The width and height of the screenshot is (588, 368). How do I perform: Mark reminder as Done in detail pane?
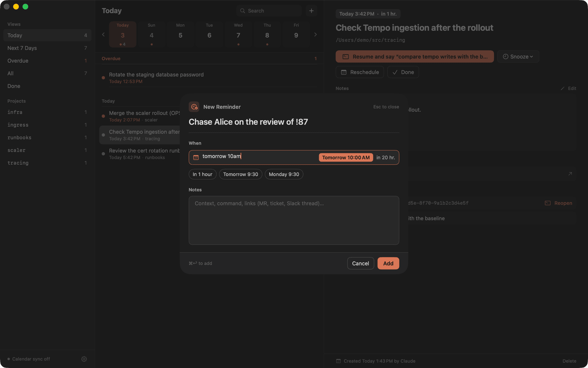(x=403, y=72)
